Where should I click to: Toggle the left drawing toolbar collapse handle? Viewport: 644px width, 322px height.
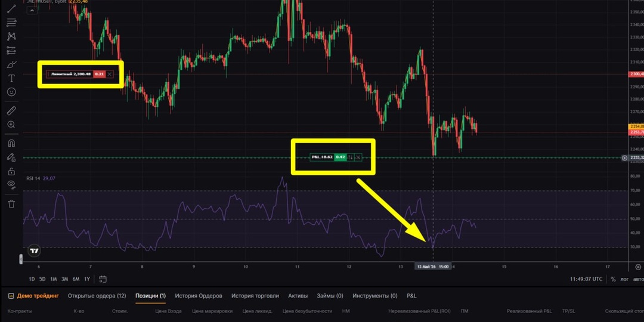click(x=21, y=259)
